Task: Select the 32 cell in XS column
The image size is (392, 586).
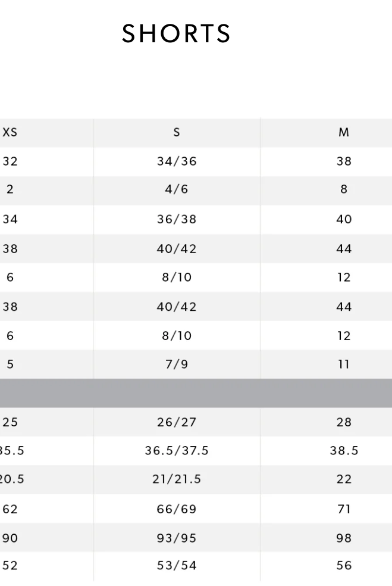Action: (x=10, y=161)
